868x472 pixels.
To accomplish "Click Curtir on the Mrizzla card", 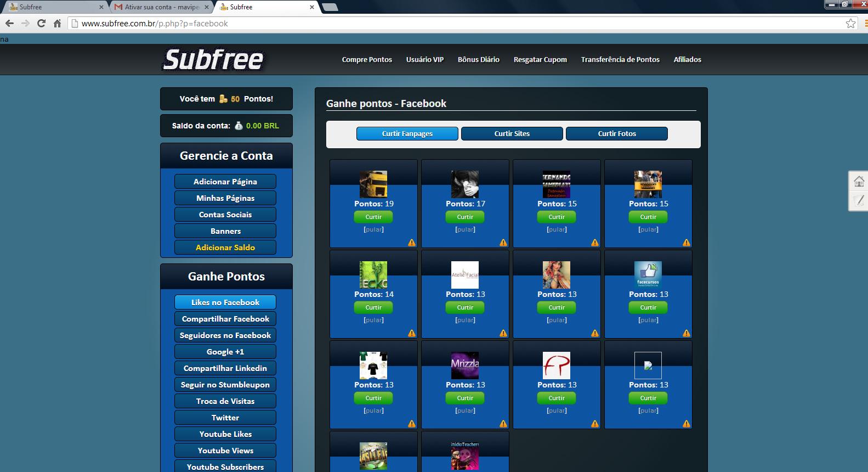I will (x=465, y=398).
